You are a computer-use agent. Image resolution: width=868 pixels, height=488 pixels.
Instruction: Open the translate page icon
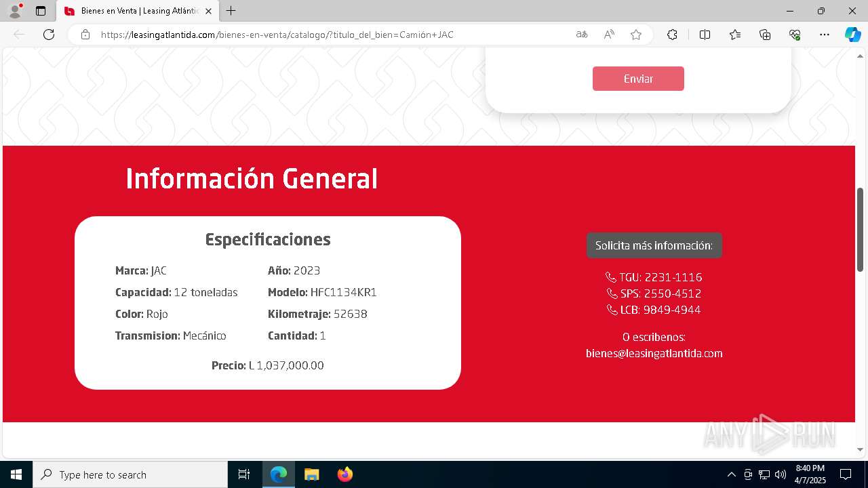click(x=582, y=35)
